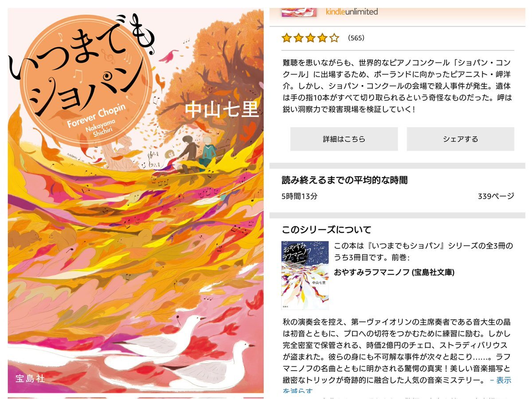
Task: Tap the 読み終えるまでの平均的な時間 heading
Action: (x=344, y=180)
